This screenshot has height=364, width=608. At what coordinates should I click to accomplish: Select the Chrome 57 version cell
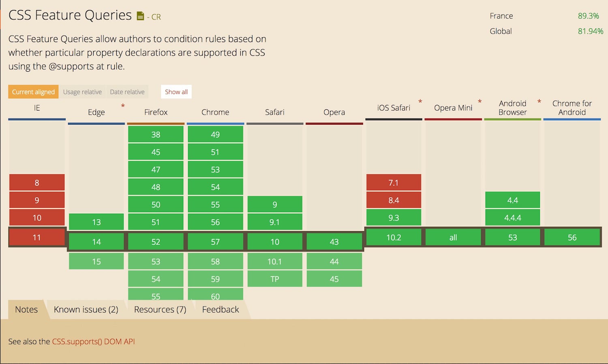pos(215,241)
